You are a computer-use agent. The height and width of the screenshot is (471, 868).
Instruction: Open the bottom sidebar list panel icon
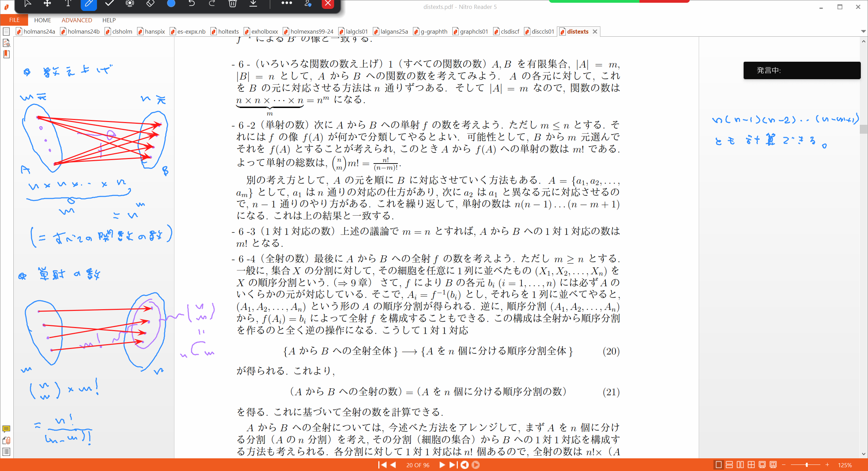pyautogui.click(x=6, y=452)
